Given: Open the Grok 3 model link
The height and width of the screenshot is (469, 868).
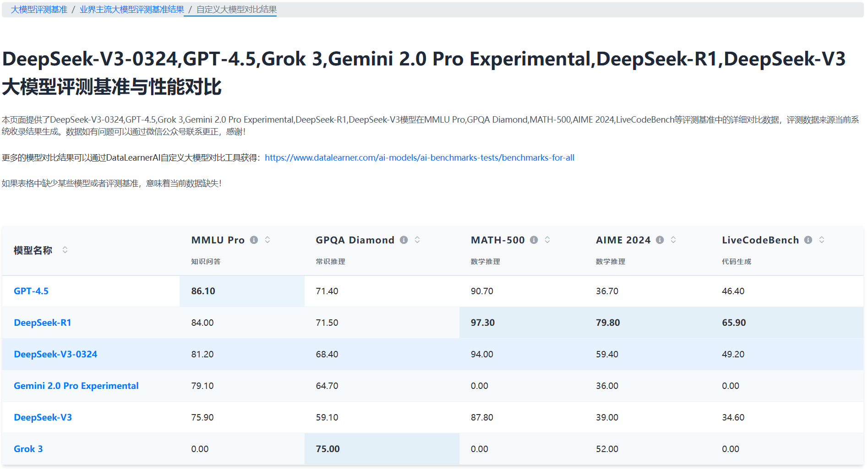Looking at the screenshot, I should click(x=28, y=449).
